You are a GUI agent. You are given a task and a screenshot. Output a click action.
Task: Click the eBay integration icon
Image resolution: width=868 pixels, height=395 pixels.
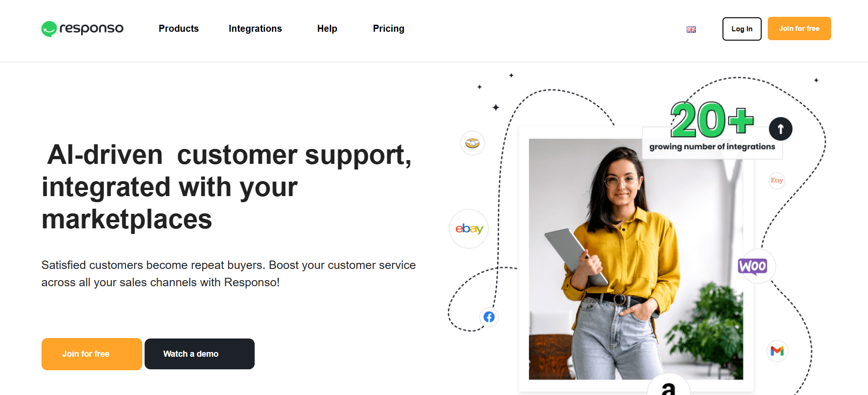(469, 229)
